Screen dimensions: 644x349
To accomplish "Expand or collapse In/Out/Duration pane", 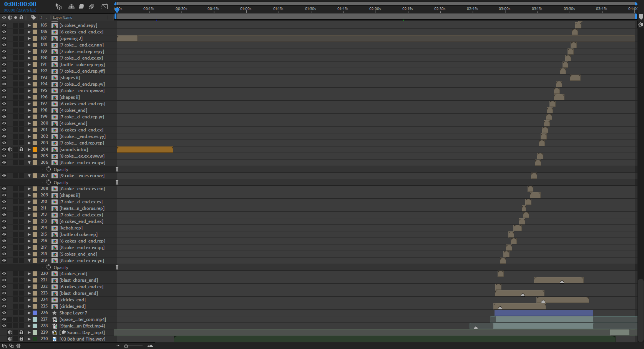I will click(18, 346).
